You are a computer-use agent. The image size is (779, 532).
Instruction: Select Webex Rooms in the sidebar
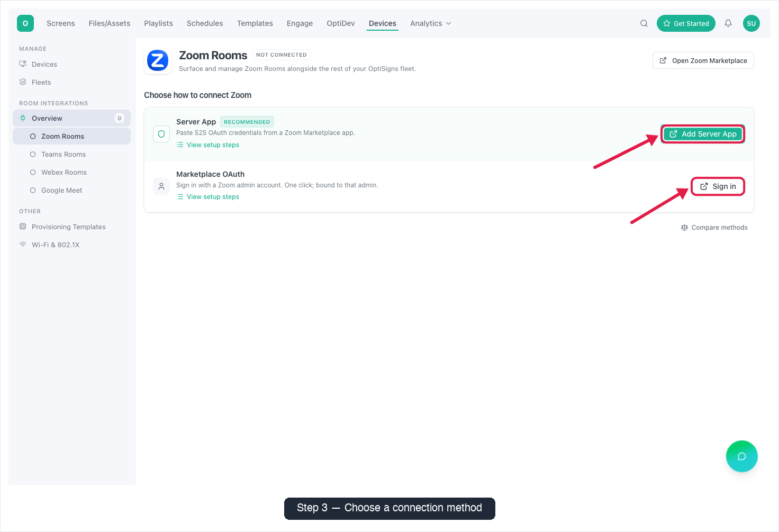pyautogui.click(x=71, y=172)
